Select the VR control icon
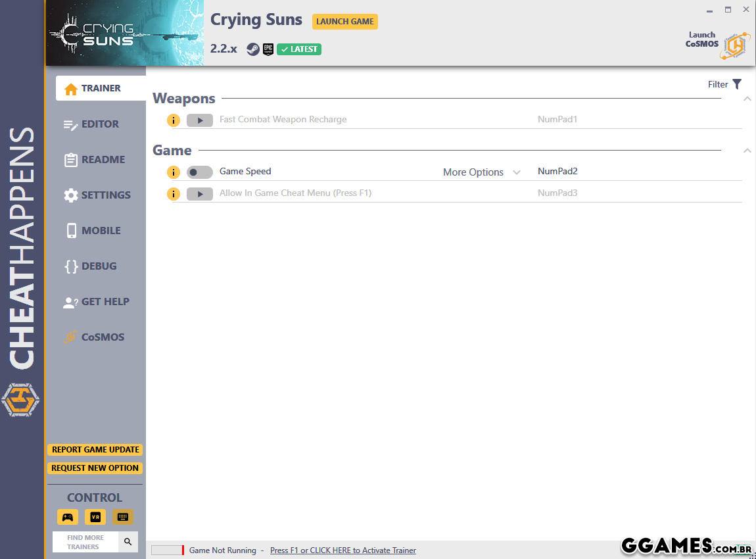Screen dimensions: 756x559 pyautogui.click(x=95, y=517)
